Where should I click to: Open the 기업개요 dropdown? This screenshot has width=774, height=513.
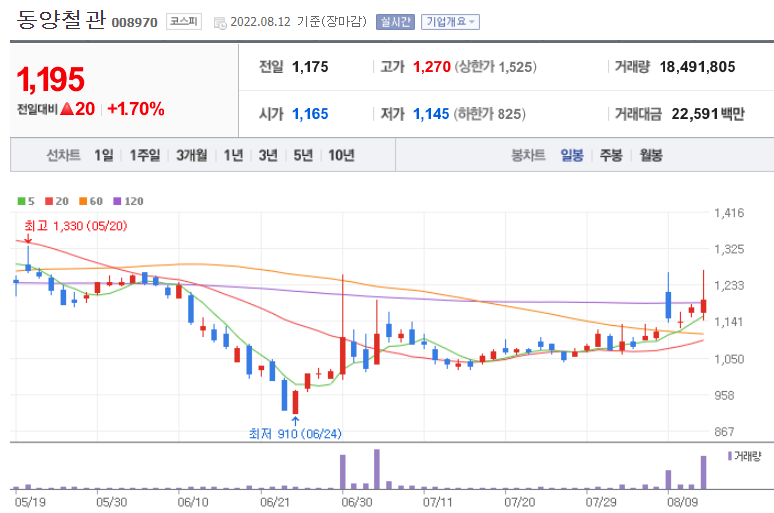point(450,22)
